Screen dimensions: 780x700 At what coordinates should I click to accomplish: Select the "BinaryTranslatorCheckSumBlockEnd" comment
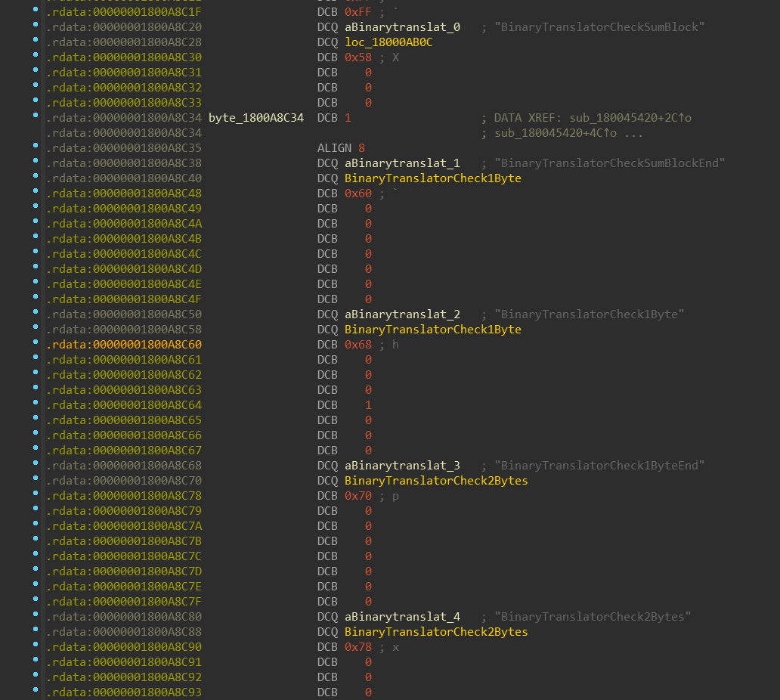point(609,163)
